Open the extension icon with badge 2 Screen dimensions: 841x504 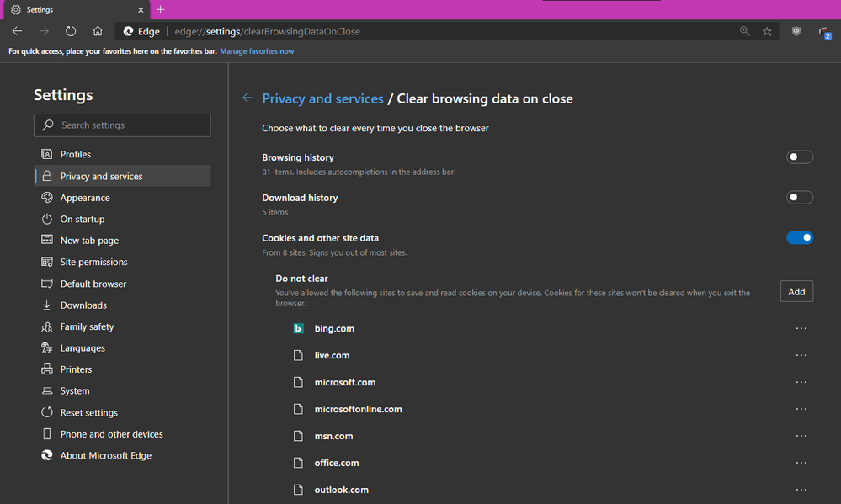pyautogui.click(x=824, y=32)
